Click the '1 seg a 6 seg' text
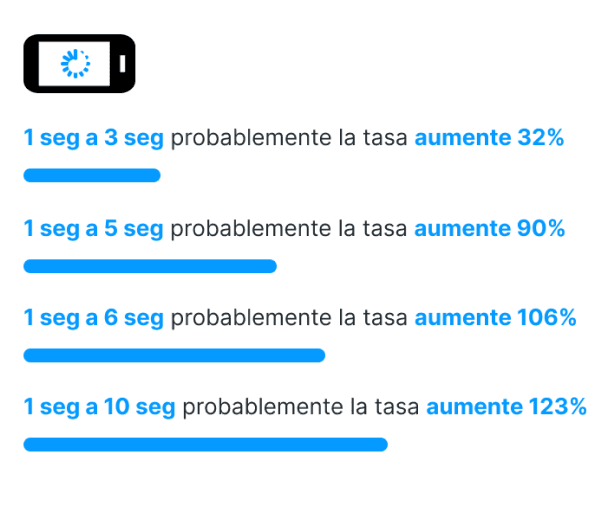The image size is (599, 510). 94,318
